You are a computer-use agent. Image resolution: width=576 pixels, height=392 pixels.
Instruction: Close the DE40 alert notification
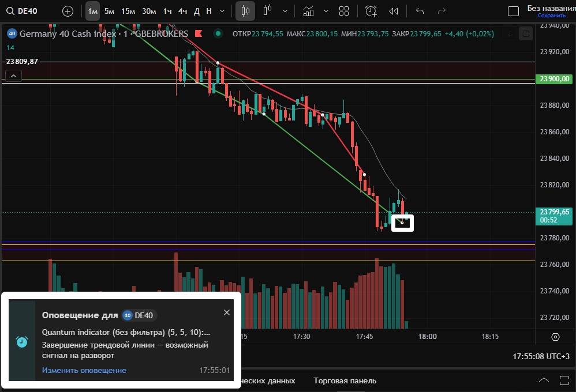[226, 312]
